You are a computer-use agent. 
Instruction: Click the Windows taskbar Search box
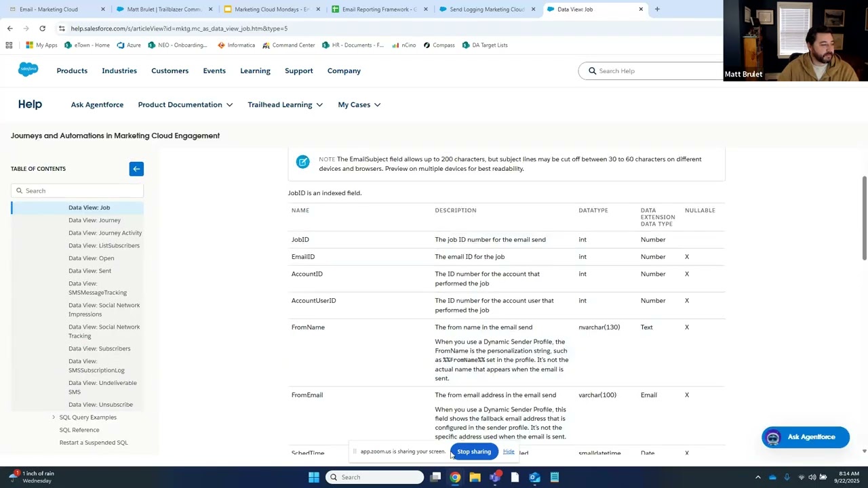(x=374, y=477)
